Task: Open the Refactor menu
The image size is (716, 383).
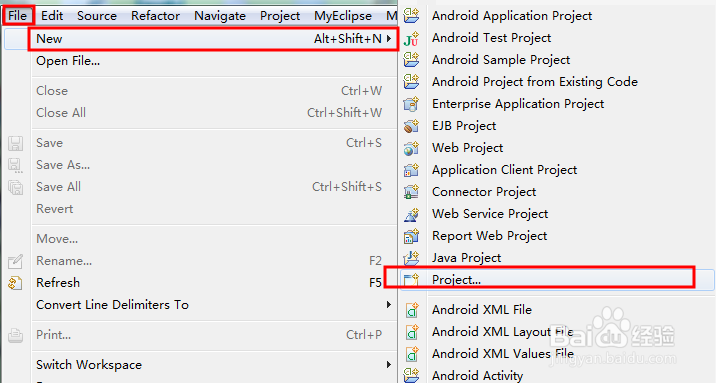Action: [155, 16]
